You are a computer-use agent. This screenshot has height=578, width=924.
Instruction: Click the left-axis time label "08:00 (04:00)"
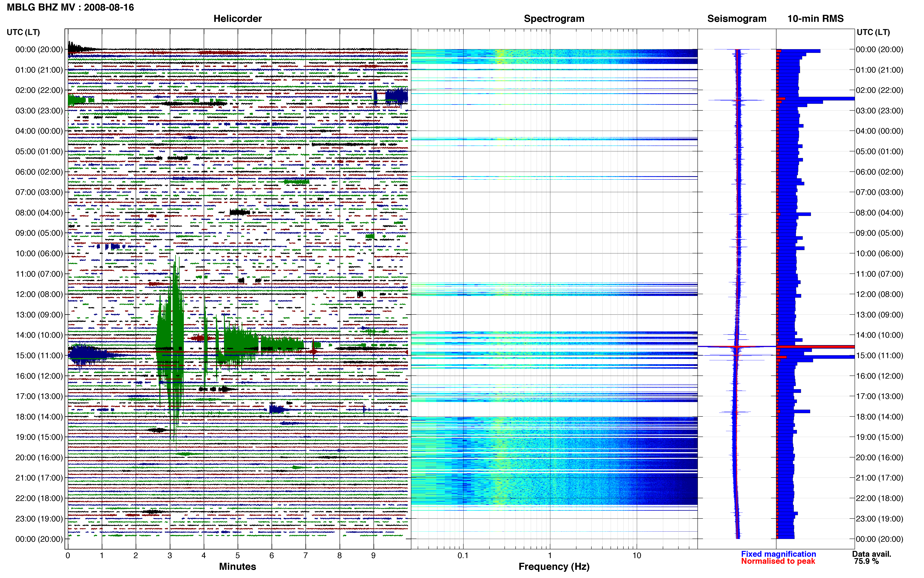(39, 213)
